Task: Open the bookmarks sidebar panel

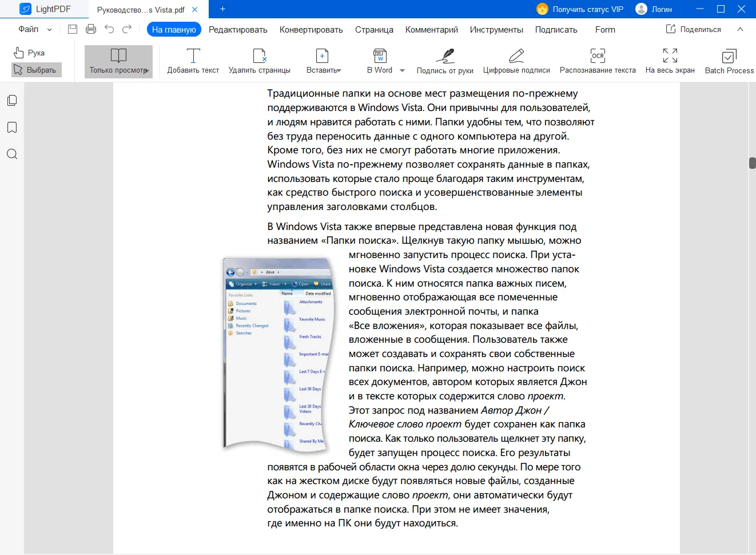Action: pos(12,127)
